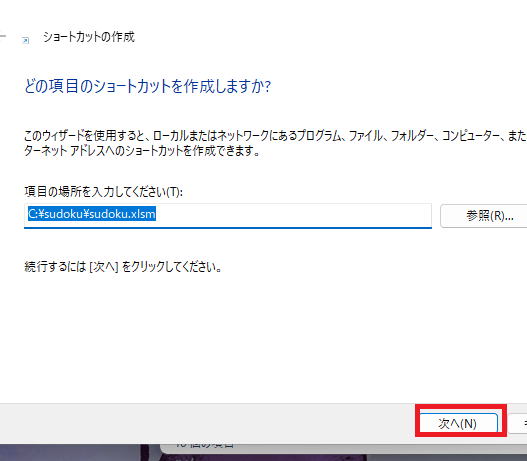Click the gray footer bar of the wizard
Screen dimensions: 527x461
[202, 423]
